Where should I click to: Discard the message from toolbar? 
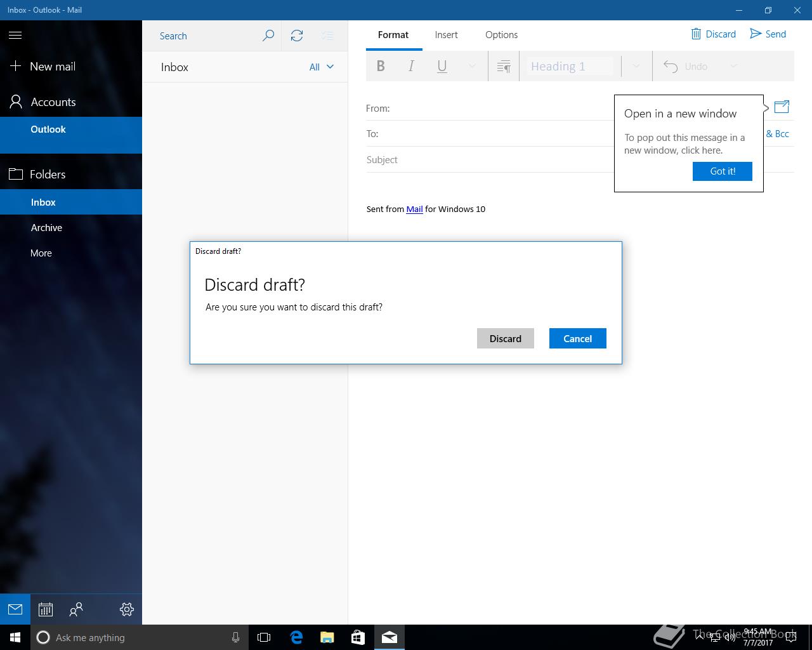tap(714, 34)
